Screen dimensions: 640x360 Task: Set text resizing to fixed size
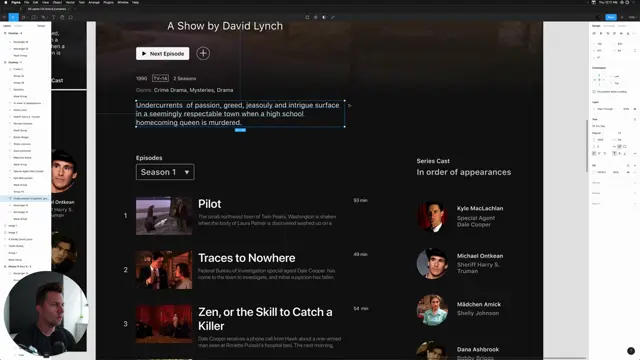[x=625, y=147]
